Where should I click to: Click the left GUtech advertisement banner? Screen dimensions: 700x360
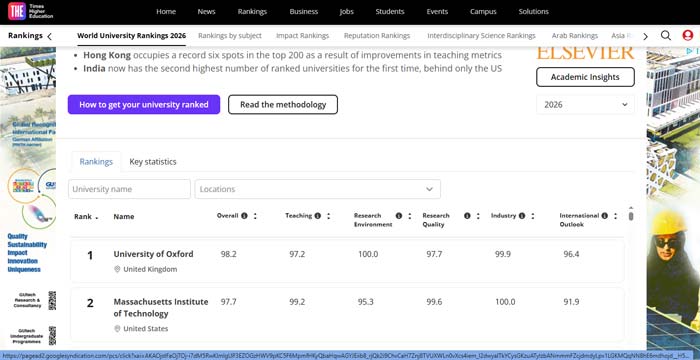28,199
